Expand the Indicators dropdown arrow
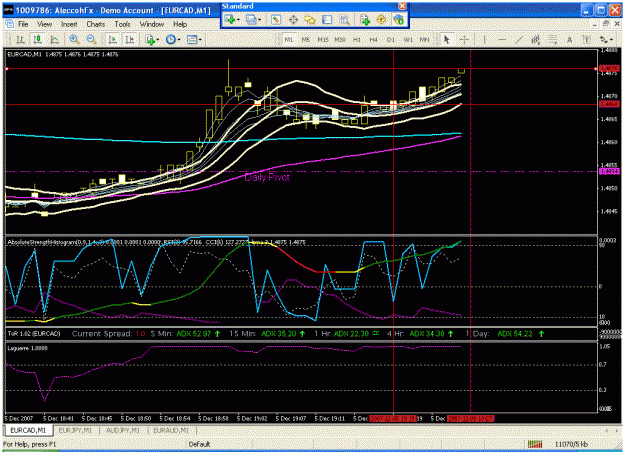The height and width of the screenshot is (452, 625). [x=158, y=39]
